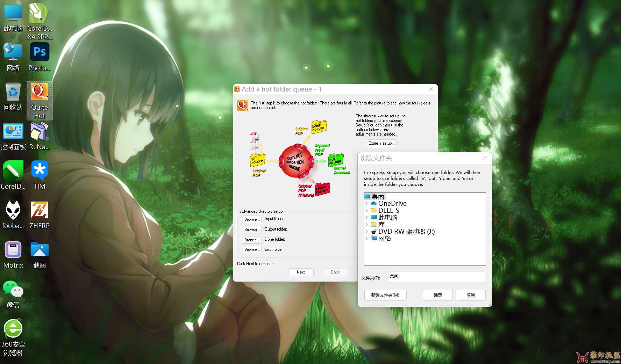The image size is (621, 364).
Task: Click the 文件夹 name text field
Action: (x=437, y=277)
